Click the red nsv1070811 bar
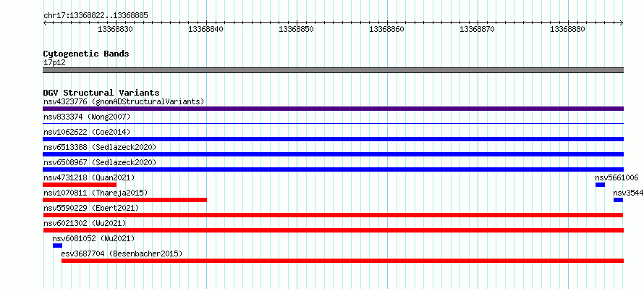 tap(124, 200)
